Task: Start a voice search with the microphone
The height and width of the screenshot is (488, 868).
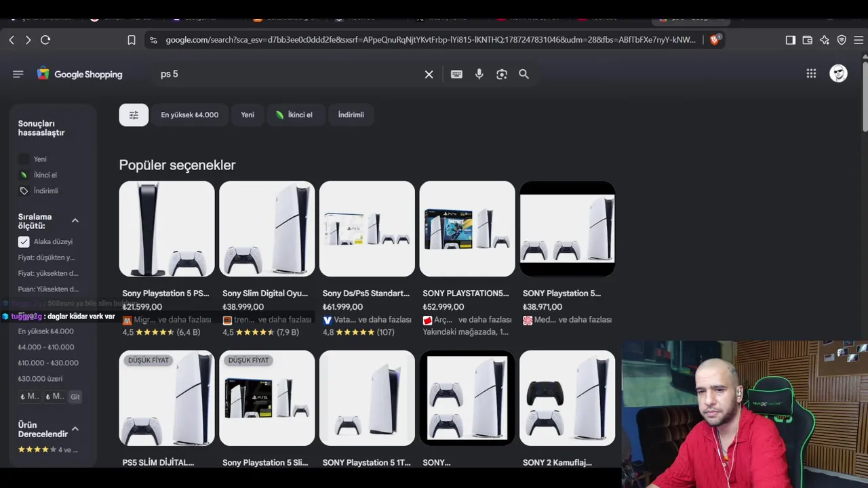Action: tap(479, 75)
